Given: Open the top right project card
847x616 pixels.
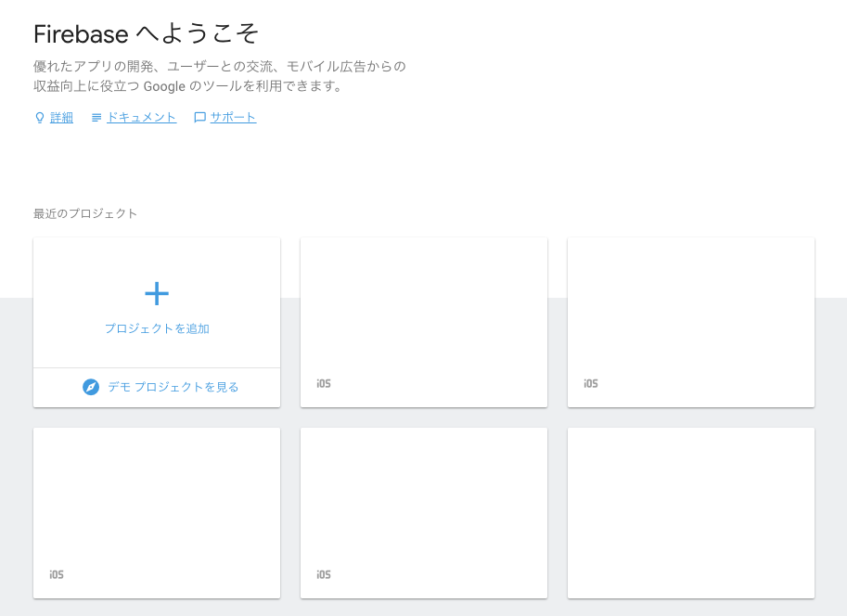Looking at the screenshot, I should coord(690,321).
